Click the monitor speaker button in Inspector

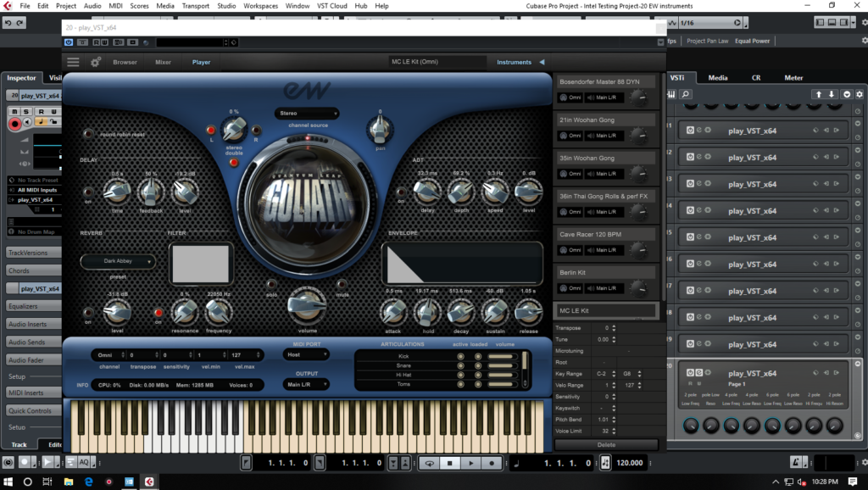pyautogui.click(x=28, y=122)
